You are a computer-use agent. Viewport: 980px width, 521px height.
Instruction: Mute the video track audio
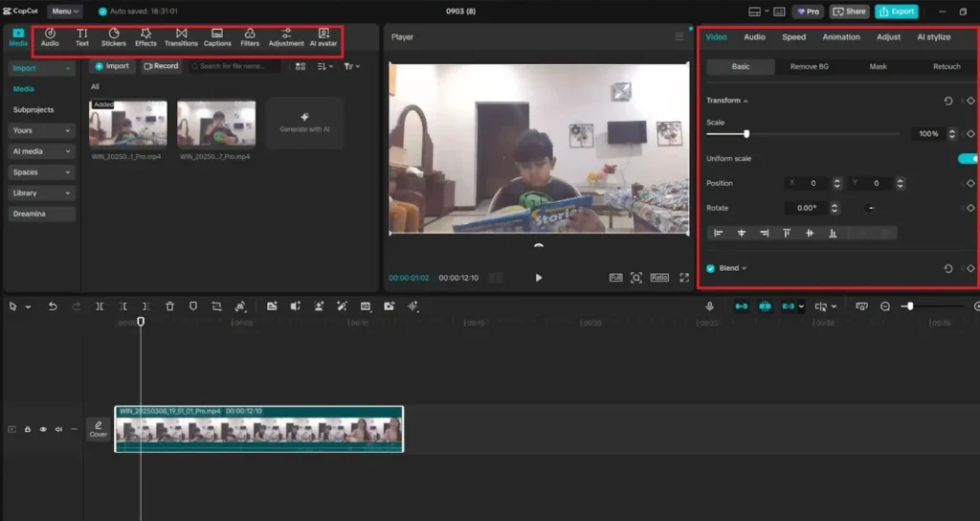point(58,430)
